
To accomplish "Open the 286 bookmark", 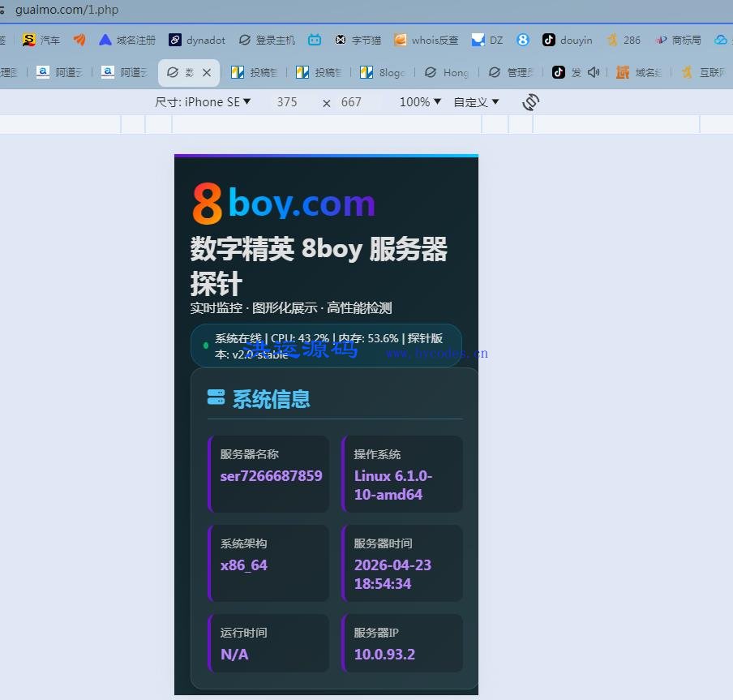I will 624,41.
